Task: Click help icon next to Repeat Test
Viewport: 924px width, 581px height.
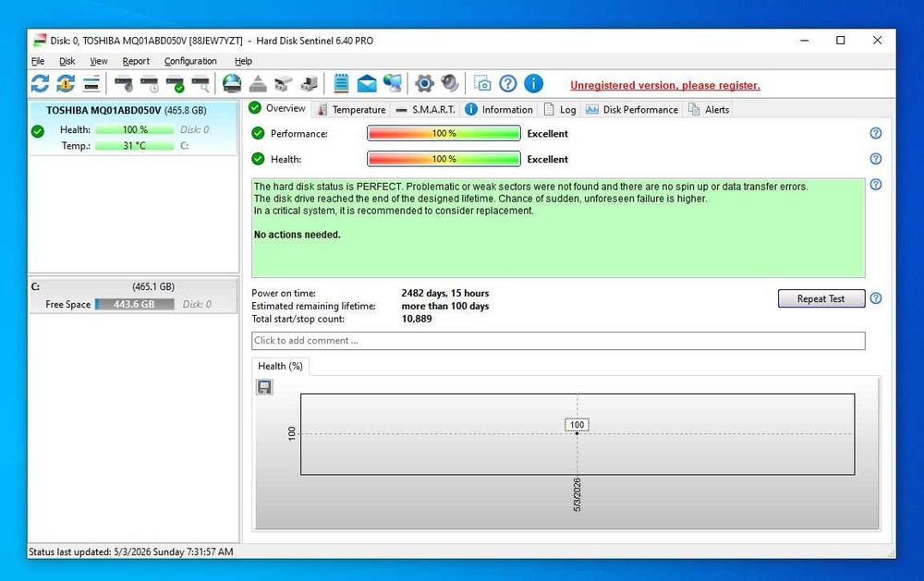Action: [876, 298]
